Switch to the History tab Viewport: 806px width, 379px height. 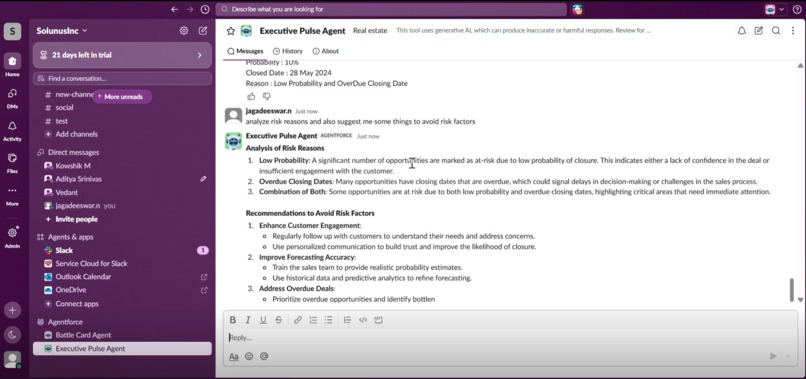pos(287,51)
